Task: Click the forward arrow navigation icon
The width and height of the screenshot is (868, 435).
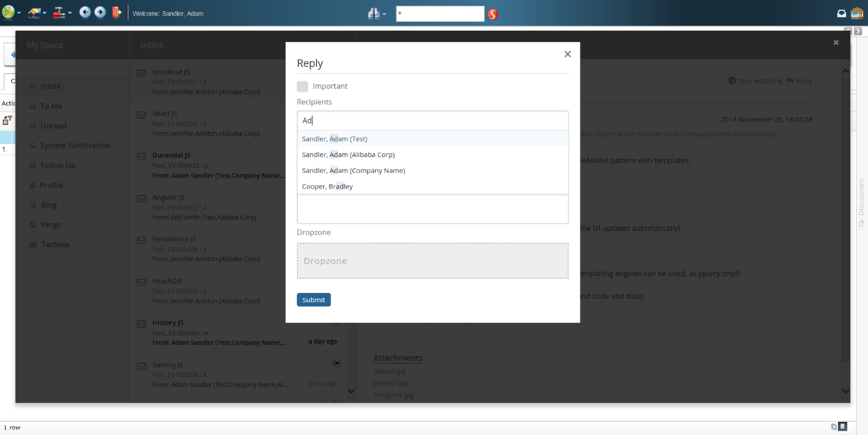Action: [100, 13]
